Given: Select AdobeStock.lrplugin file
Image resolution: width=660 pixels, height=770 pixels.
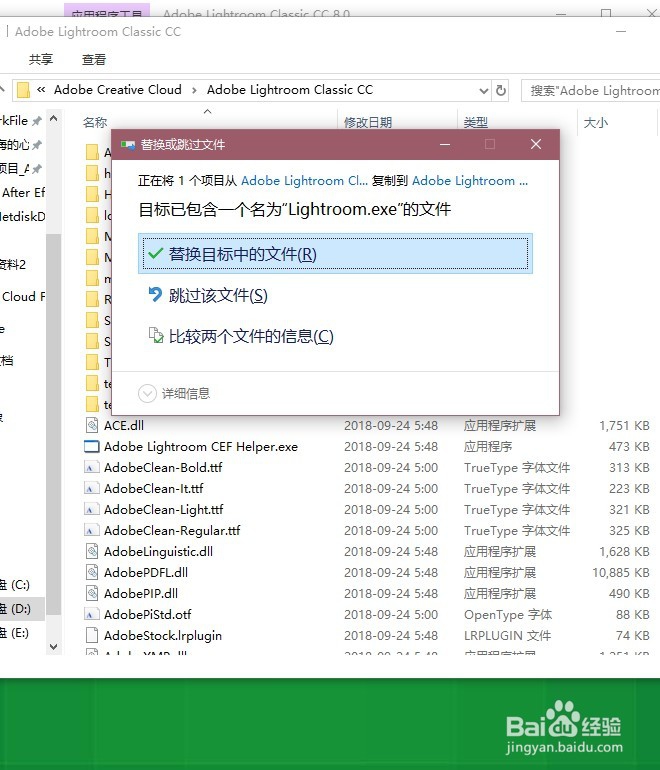Looking at the screenshot, I should pyautogui.click(x=163, y=635).
